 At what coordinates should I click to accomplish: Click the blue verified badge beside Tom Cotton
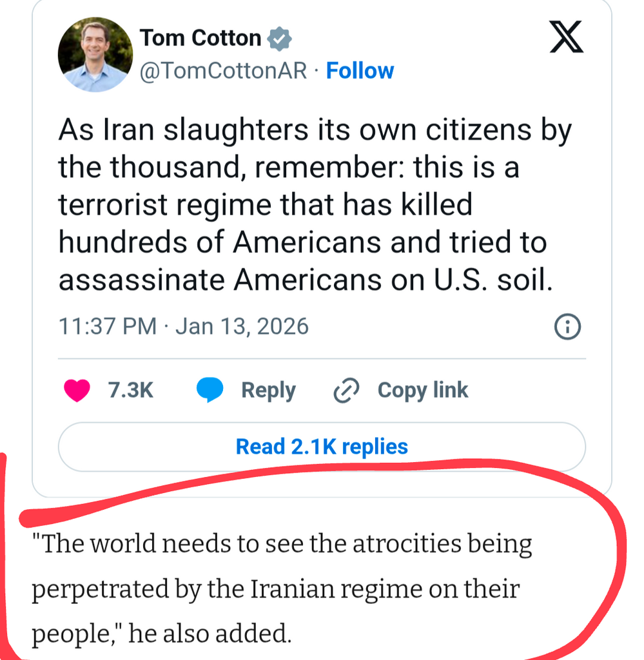coord(279,39)
